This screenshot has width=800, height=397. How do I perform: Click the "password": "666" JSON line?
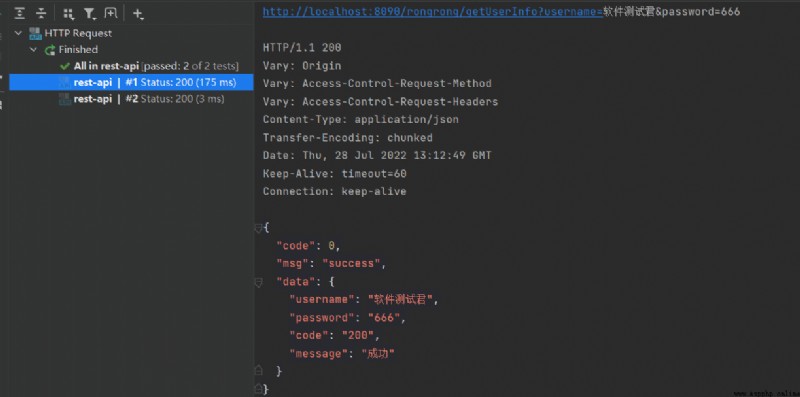click(347, 318)
